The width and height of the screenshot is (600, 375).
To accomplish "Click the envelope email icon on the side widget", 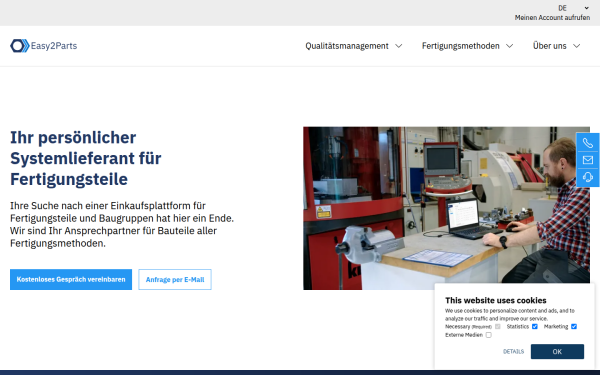I will click(x=588, y=160).
